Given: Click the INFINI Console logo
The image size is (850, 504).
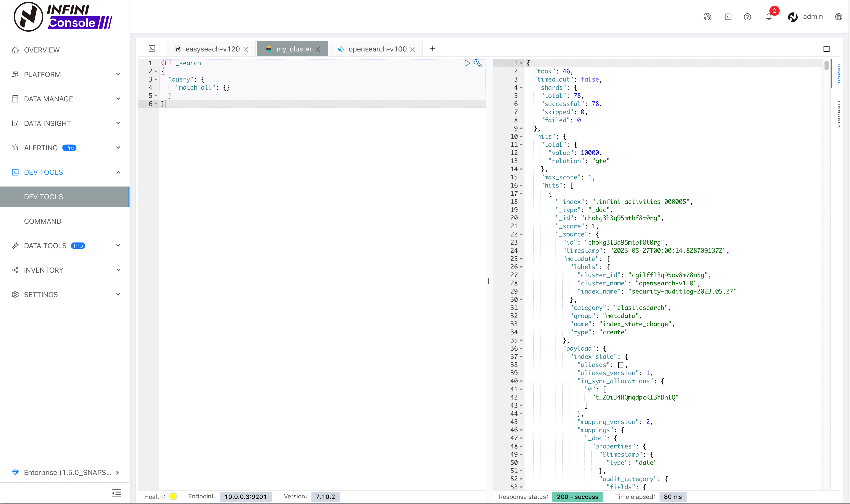Looking at the screenshot, I should (63, 16).
